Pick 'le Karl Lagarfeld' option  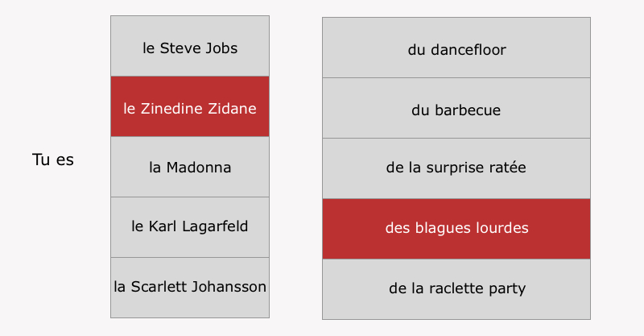coord(190,227)
